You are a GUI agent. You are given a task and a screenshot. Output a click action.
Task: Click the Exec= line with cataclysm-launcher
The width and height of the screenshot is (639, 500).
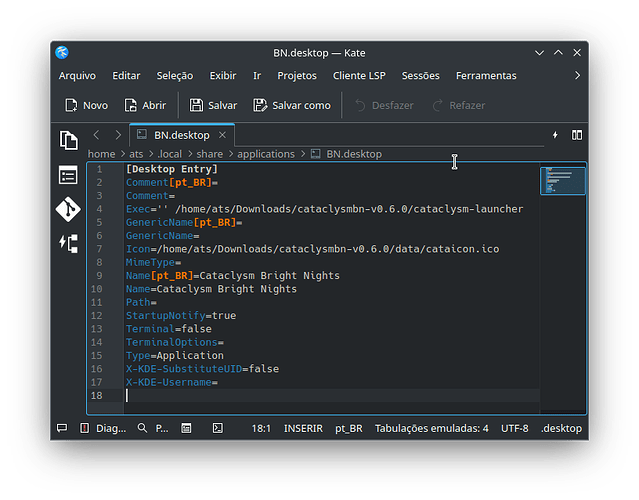pos(324,209)
